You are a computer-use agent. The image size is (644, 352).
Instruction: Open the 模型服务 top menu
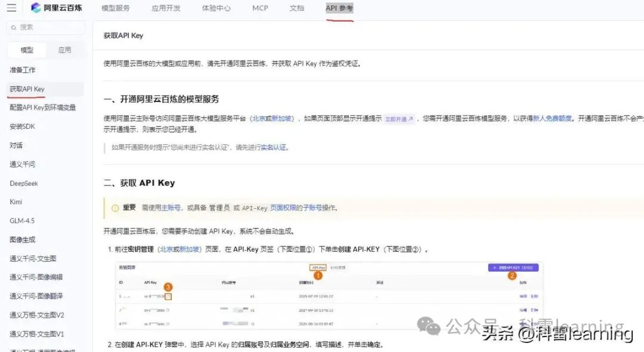(x=116, y=8)
